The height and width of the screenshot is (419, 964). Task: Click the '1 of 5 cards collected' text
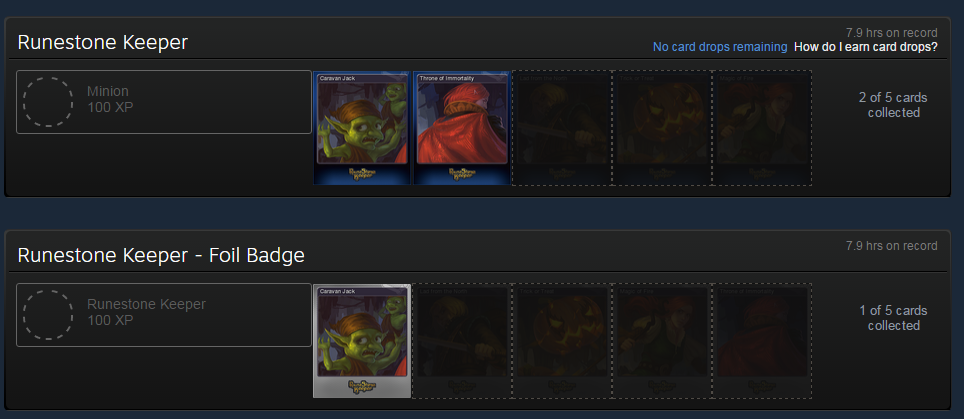(x=893, y=318)
